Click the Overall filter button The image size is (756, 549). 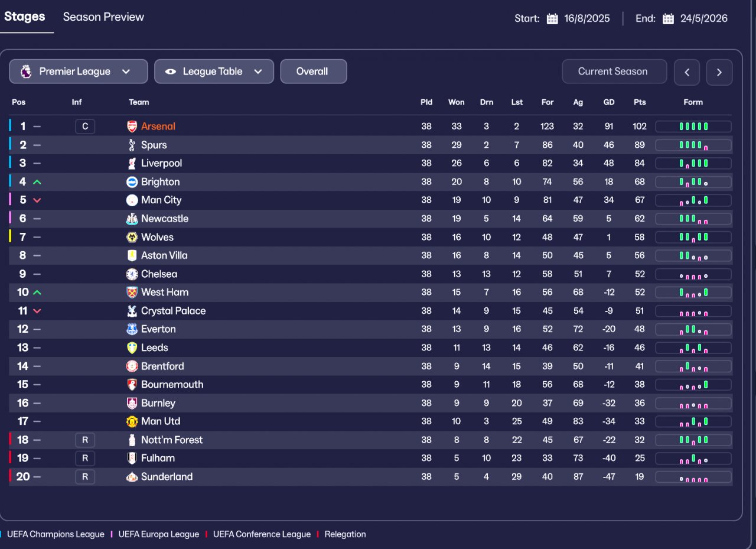click(x=313, y=72)
